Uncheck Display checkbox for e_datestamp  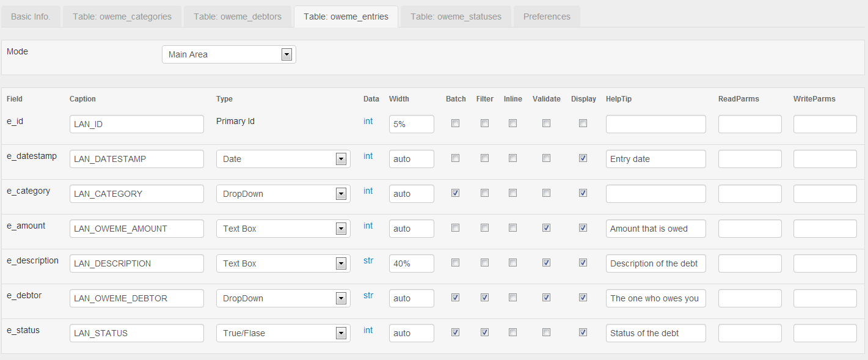click(583, 158)
